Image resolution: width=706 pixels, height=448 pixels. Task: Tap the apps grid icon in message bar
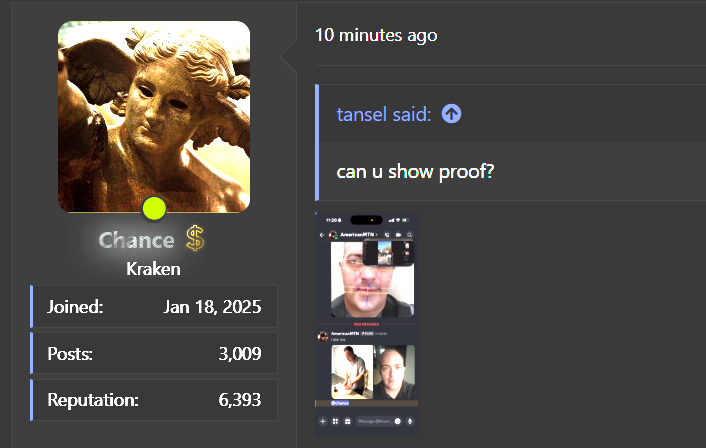pyautogui.click(x=335, y=421)
